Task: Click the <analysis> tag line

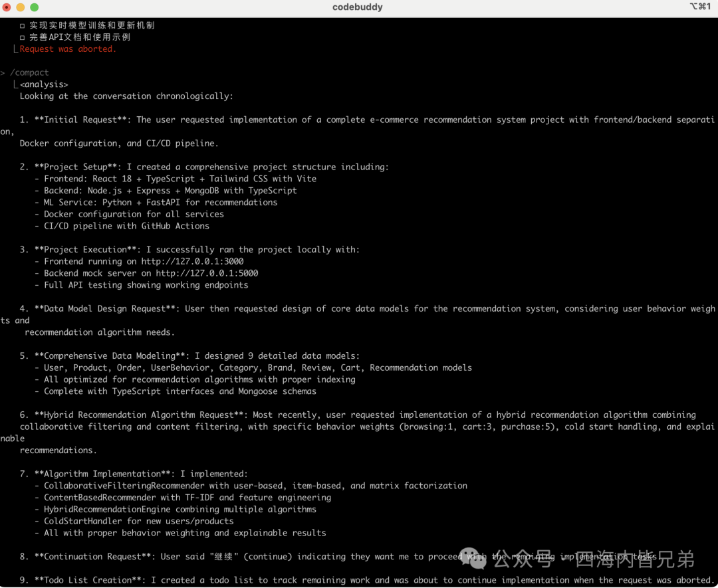Action: tap(44, 84)
